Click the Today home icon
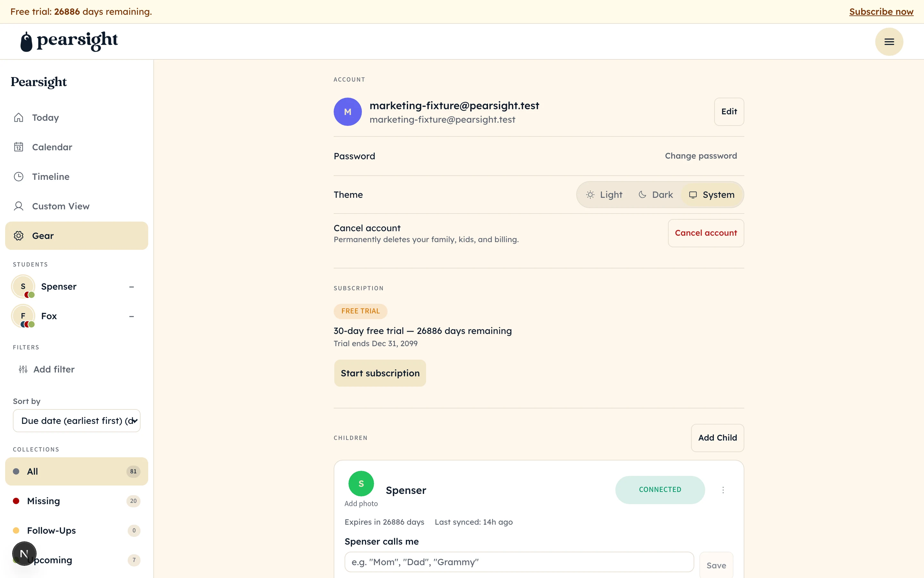Image resolution: width=924 pixels, height=578 pixels. [x=19, y=117]
